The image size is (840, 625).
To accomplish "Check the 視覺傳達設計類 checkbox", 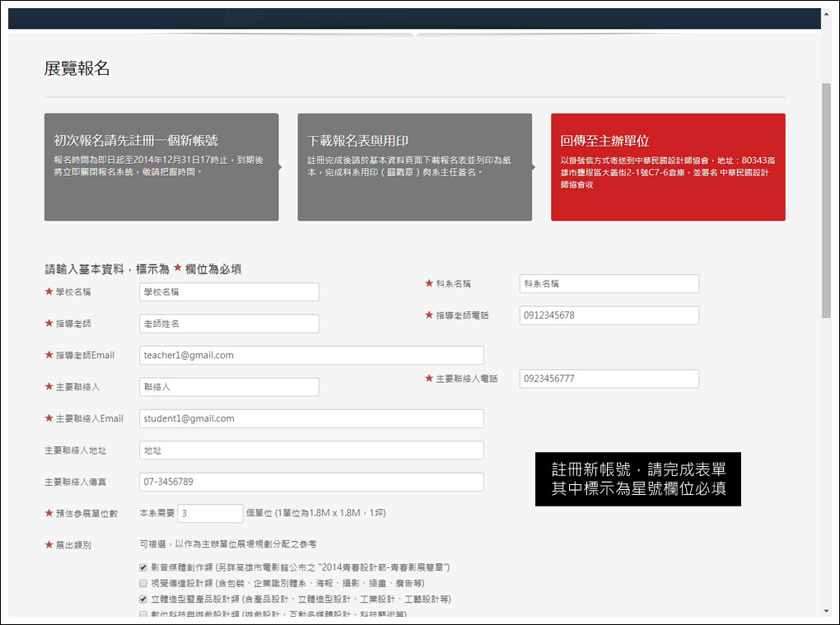I will (x=143, y=583).
